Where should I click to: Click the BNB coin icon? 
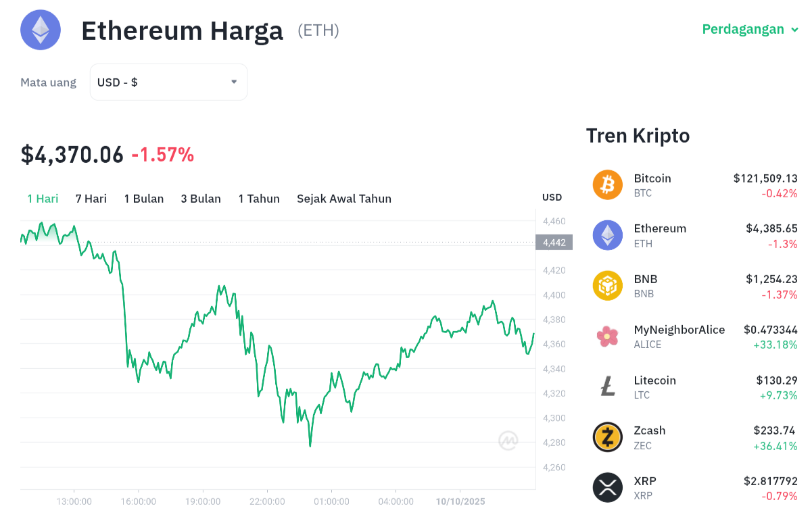(x=607, y=285)
